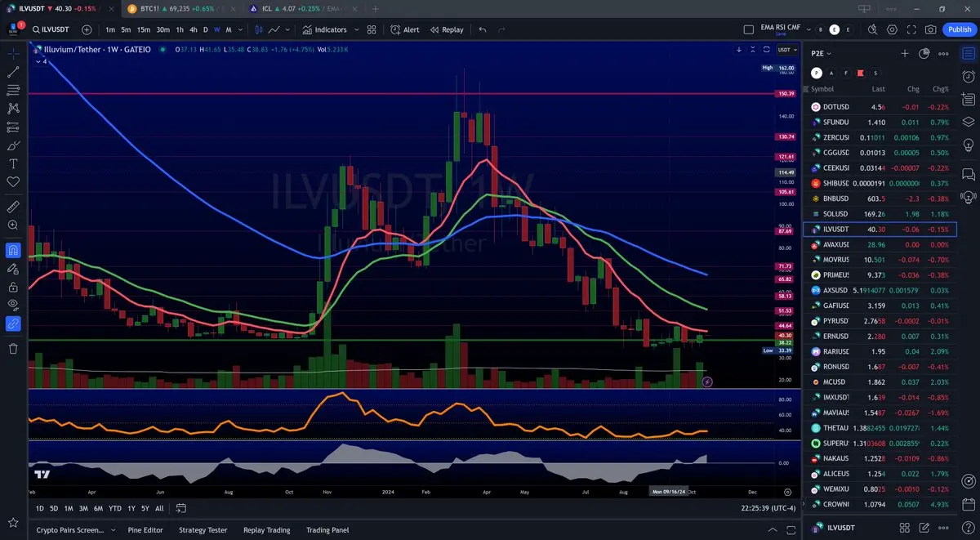Toggle stay in drawing mode
This screenshot has width=980, height=540.
13,268
